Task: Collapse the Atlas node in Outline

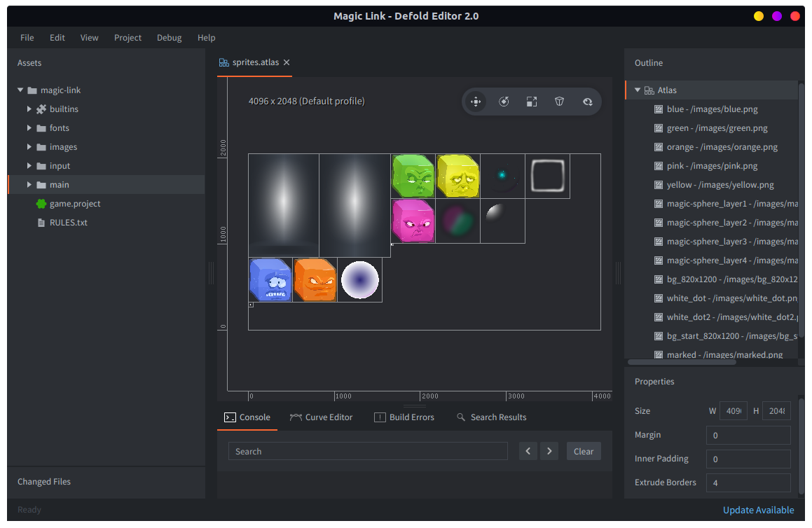Action: pyautogui.click(x=638, y=90)
